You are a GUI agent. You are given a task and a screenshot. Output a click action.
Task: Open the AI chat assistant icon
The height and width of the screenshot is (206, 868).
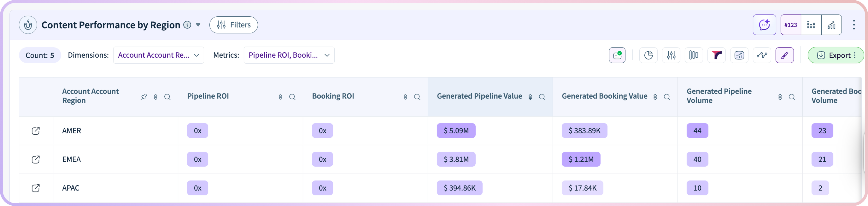[x=764, y=25]
